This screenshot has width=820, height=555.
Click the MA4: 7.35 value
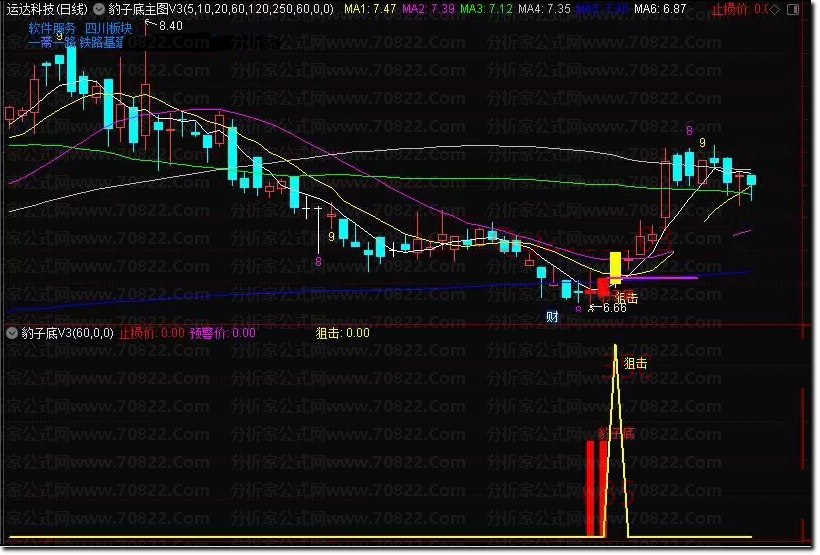pyautogui.click(x=544, y=9)
